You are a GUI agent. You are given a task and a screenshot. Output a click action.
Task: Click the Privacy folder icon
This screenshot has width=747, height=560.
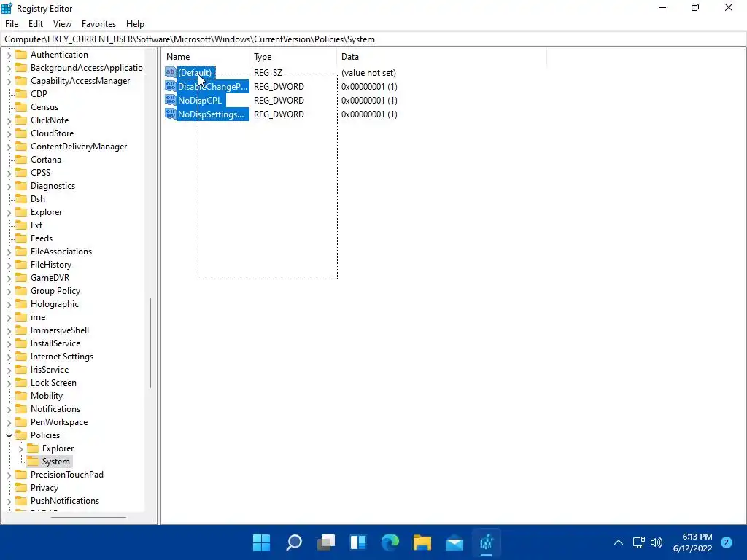21,488
